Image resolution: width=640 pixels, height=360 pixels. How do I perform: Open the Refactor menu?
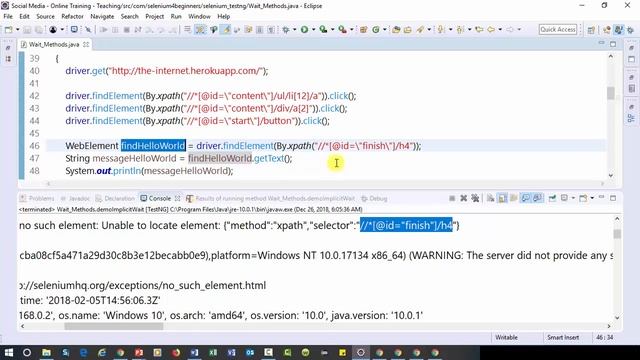pyautogui.click(x=72, y=16)
